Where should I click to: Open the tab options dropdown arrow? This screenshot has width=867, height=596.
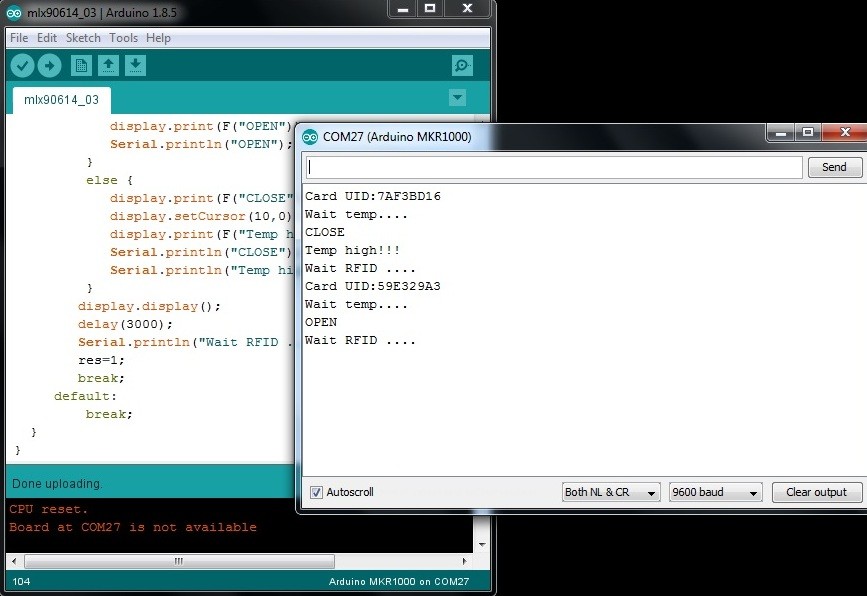pyautogui.click(x=458, y=98)
